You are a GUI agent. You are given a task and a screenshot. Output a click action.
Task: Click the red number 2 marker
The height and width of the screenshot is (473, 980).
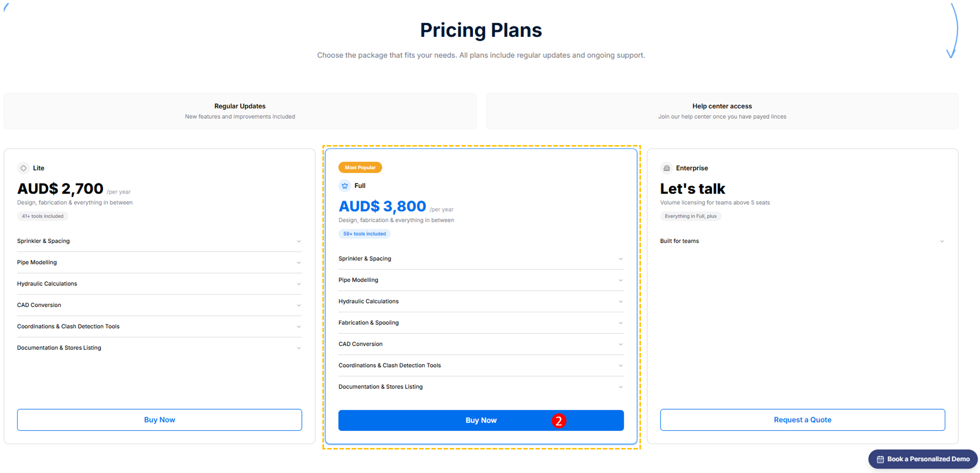pos(559,421)
